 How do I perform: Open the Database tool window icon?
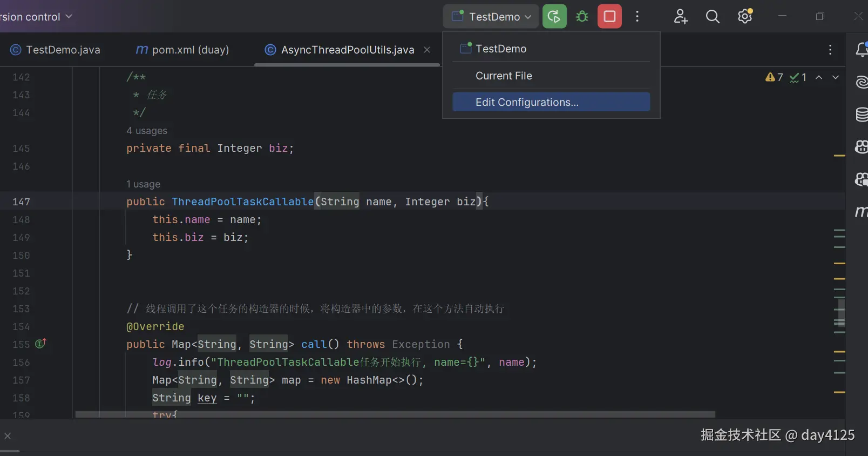[x=862, y=114]
